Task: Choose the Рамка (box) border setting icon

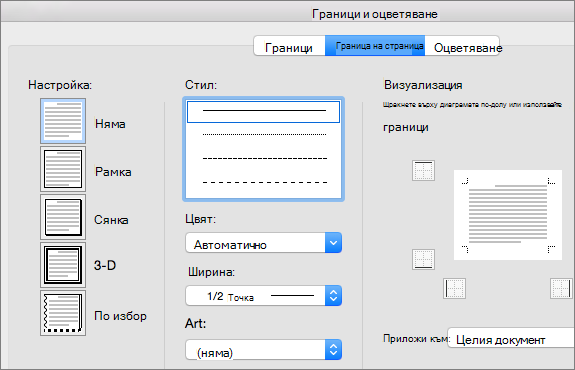Action: 63,169
